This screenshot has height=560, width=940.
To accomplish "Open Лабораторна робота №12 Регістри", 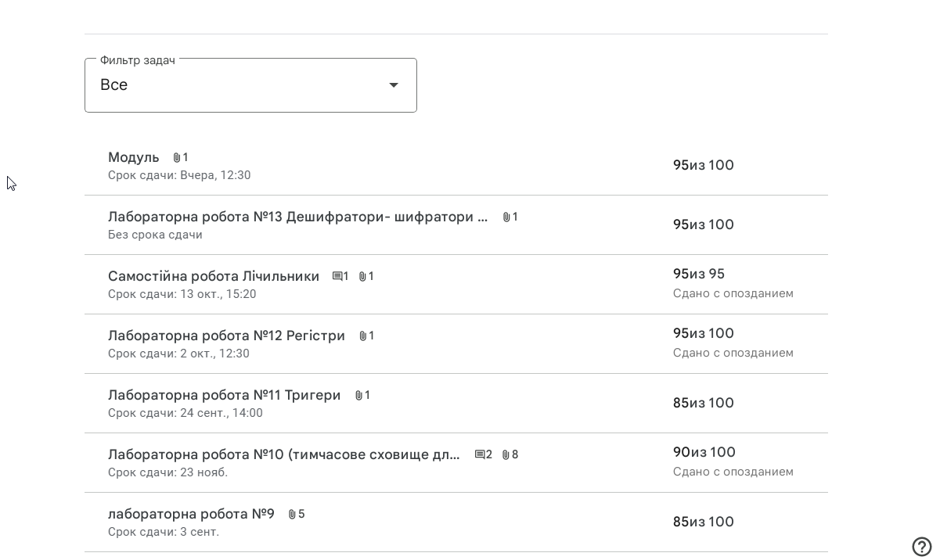I will [226, 336].
